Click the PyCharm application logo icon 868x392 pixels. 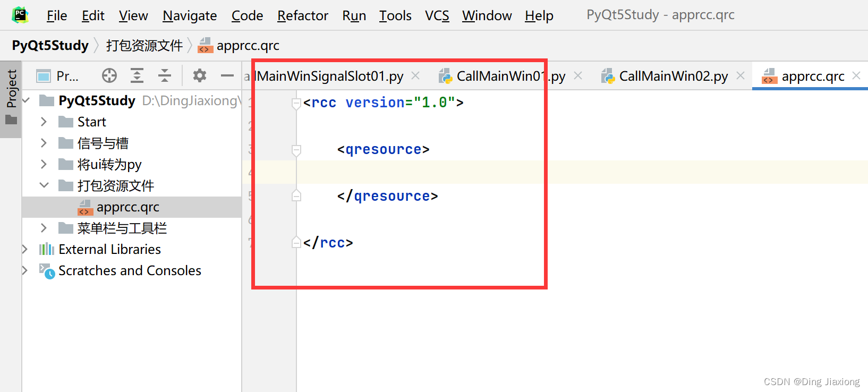(x=20, y=15)
